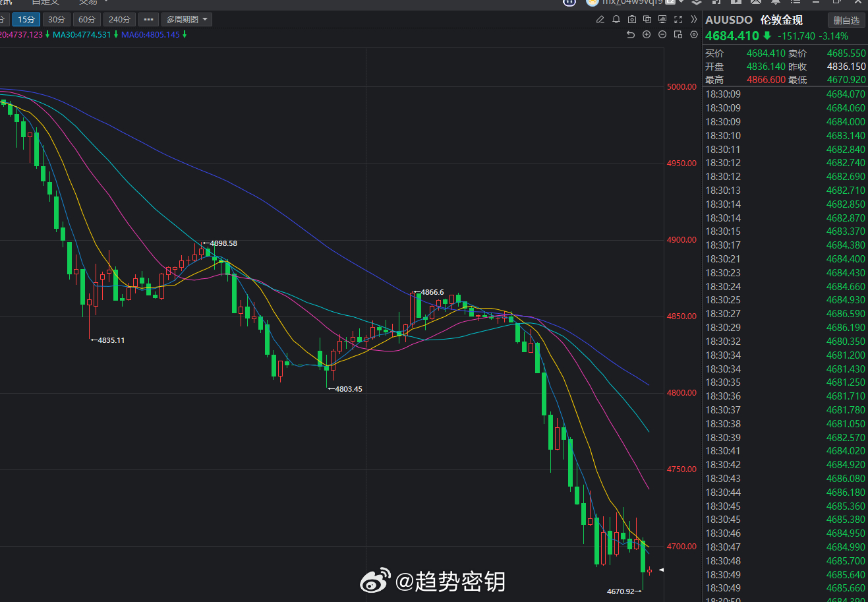
Task: Click the 4803.45 low label on chart
Action: tap(349, 389)
